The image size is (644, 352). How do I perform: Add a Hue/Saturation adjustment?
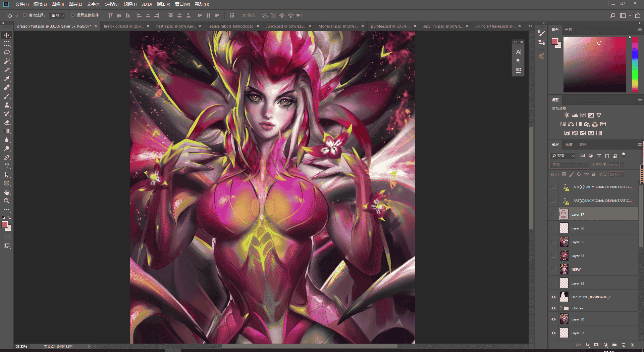click(563, 124)
